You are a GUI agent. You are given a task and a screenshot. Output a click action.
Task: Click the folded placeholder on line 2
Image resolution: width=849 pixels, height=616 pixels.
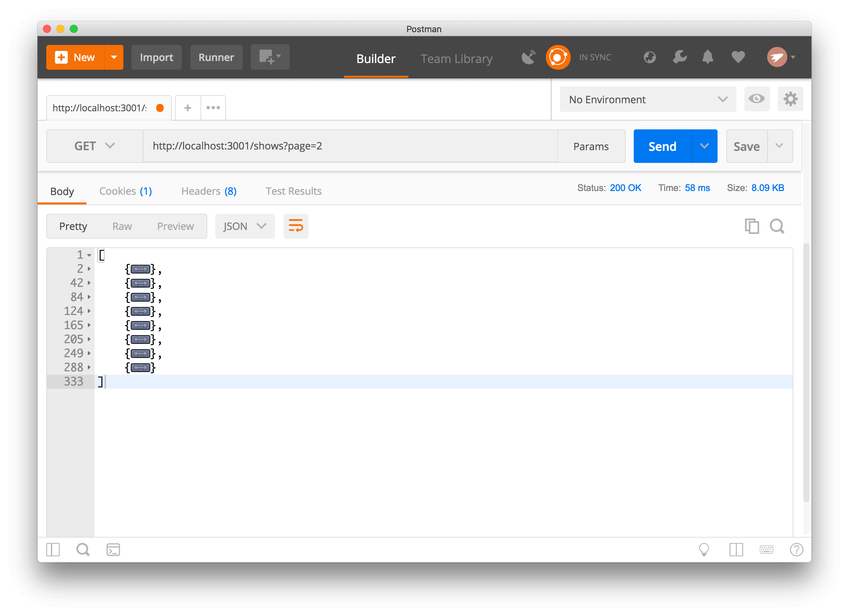pos(140,269)
